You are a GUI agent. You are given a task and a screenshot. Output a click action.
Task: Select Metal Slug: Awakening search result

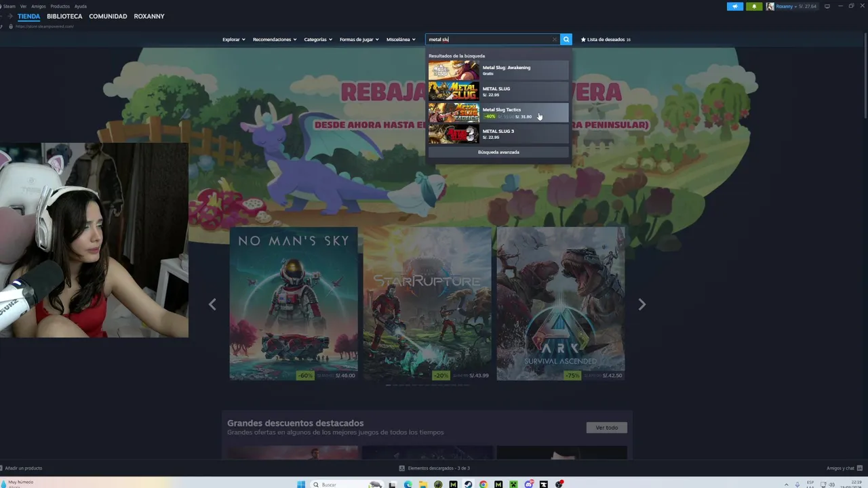[498, 70]
